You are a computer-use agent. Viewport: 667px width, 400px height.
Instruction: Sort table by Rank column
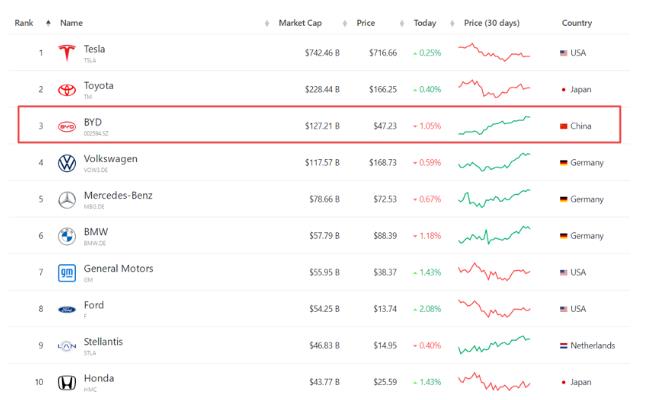[x=24, y=22]
